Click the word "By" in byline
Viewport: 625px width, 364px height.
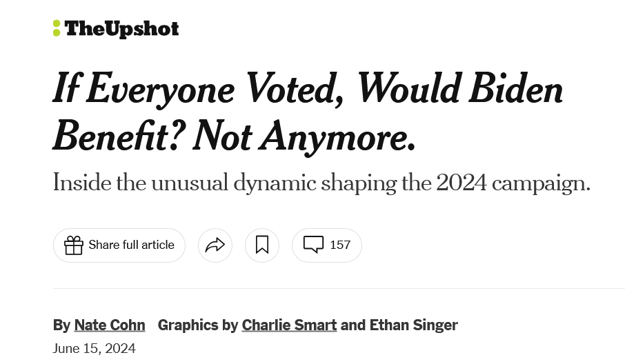[61, 325]
